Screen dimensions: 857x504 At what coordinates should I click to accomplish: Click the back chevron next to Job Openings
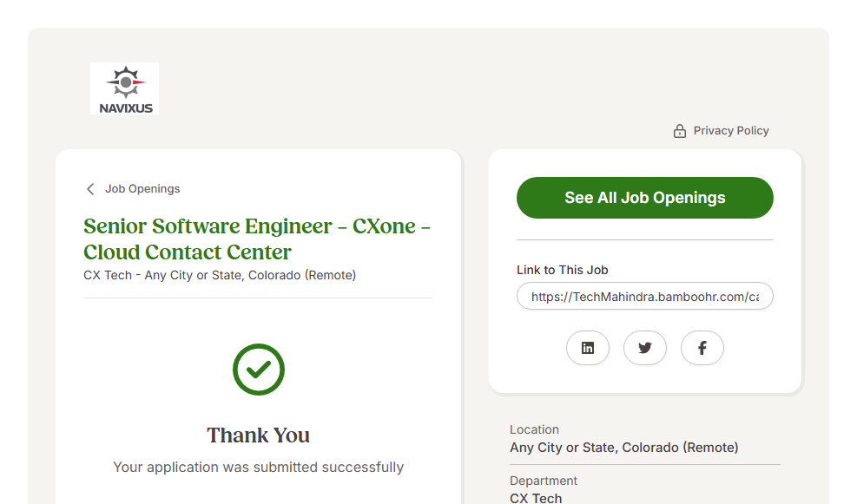click(x=90, y=189)
